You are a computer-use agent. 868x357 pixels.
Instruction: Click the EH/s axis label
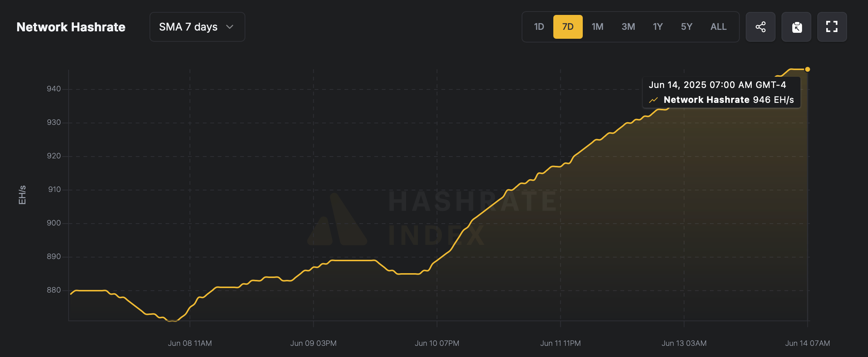[x=22, y=195]
